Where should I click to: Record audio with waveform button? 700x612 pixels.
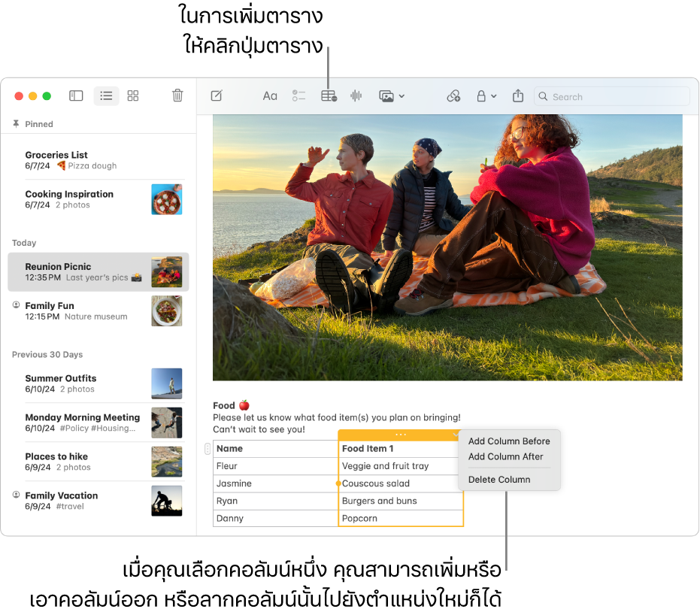point(356,95)
